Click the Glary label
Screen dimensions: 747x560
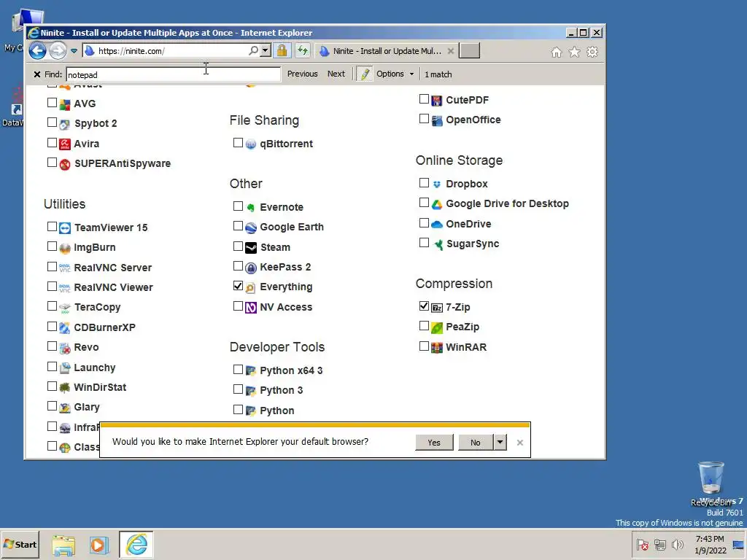pyautogui.click(x=86, y=407)
